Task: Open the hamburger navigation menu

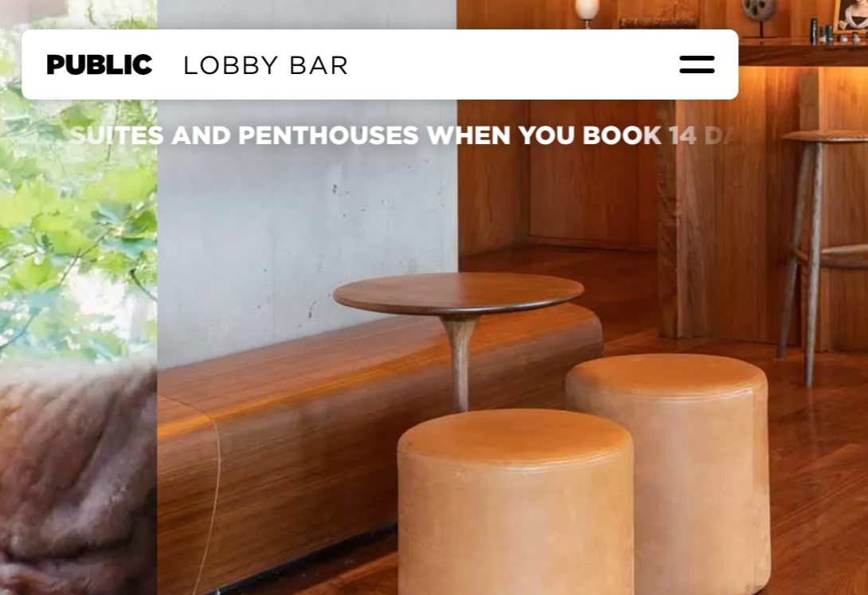Action: [x=697, y=65]
